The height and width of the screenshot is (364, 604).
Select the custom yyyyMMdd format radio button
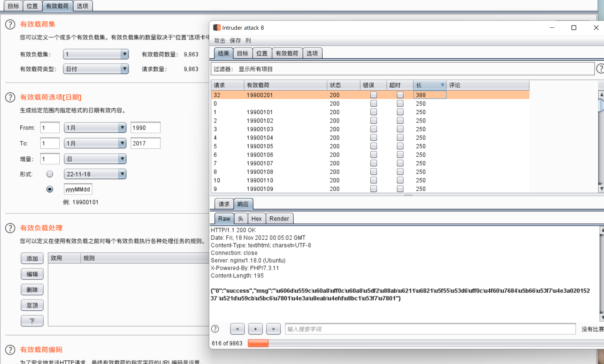tap(50, 189)
